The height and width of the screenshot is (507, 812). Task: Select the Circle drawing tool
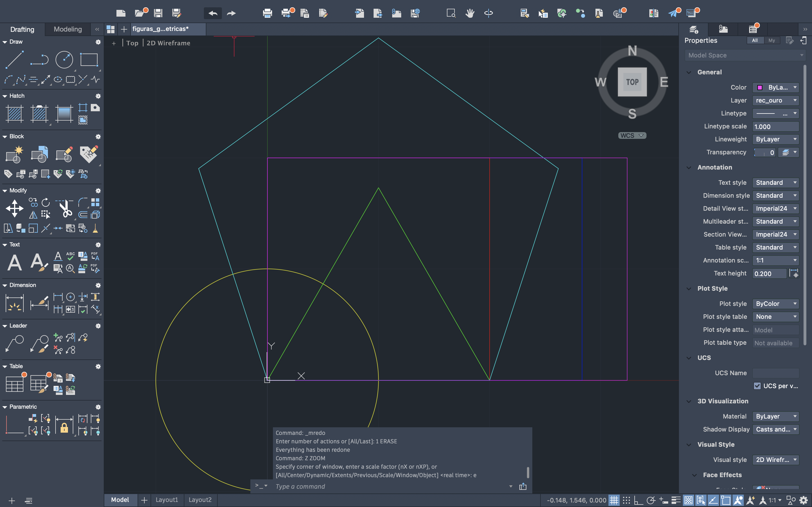coord(64,60)
